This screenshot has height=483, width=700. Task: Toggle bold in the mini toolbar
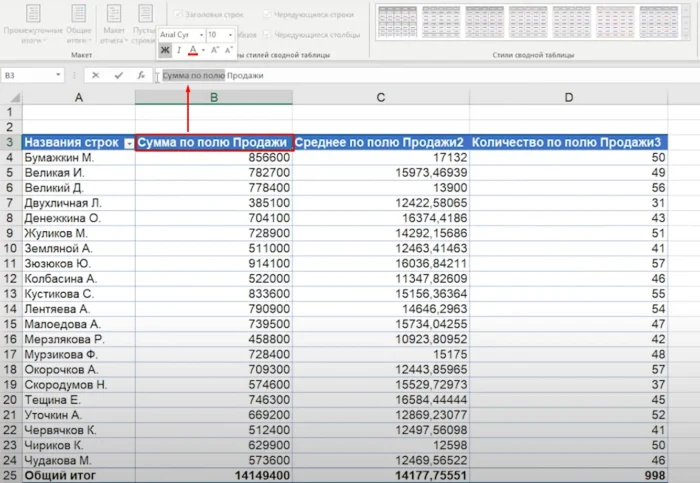[165, 50]
